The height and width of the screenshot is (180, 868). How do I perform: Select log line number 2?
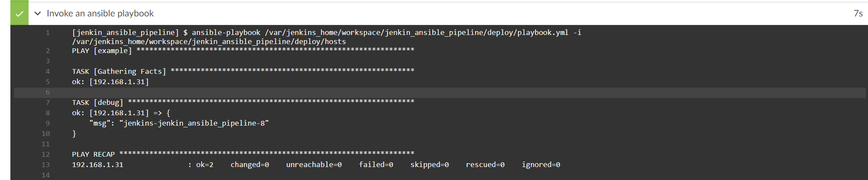pyautogui.click(x=48, y=51)
